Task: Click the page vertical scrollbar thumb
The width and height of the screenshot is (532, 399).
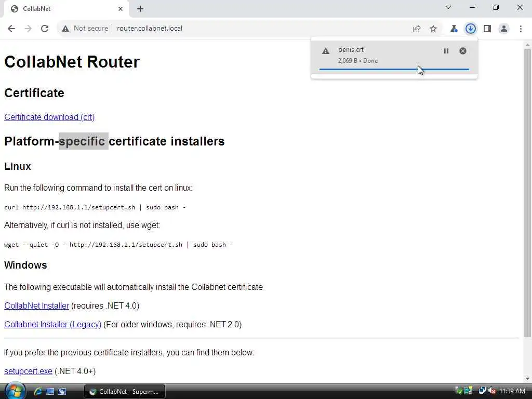Action: pyautogui.click(x=527, y=193)
